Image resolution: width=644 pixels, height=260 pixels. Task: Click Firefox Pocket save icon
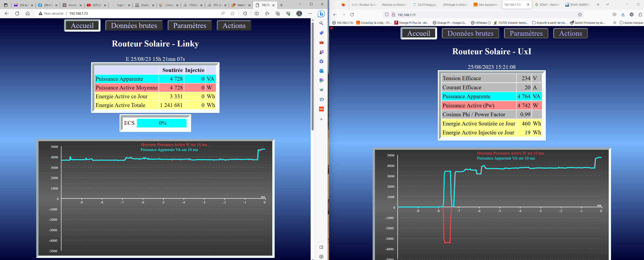coord(614,15)
